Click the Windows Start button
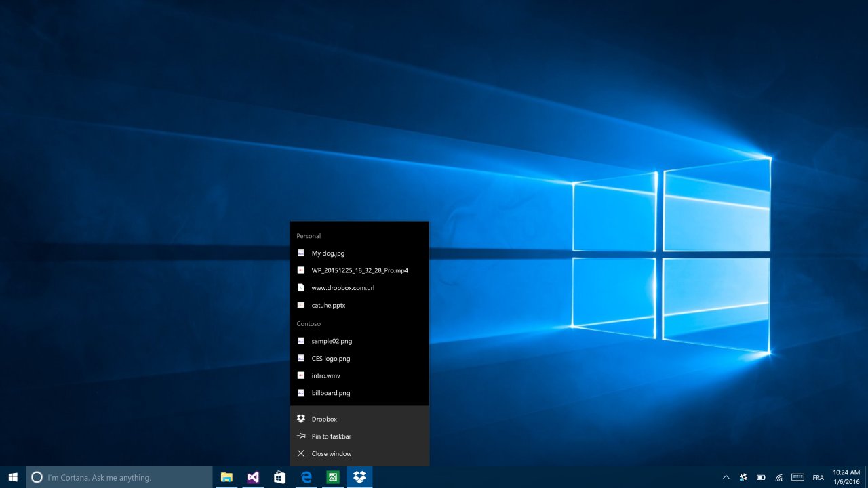Image resolution: width=868 pixels, height=488 pixels. point(13,477)
